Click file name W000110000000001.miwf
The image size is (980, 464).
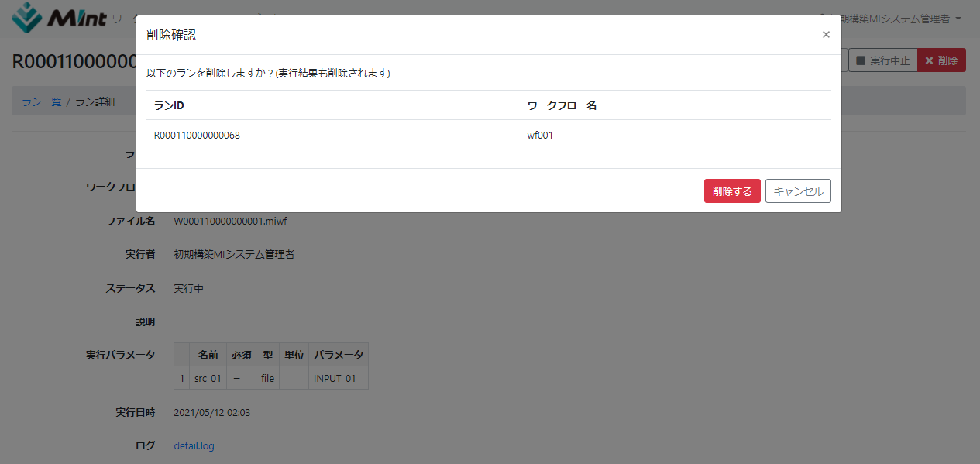[230, 221]
